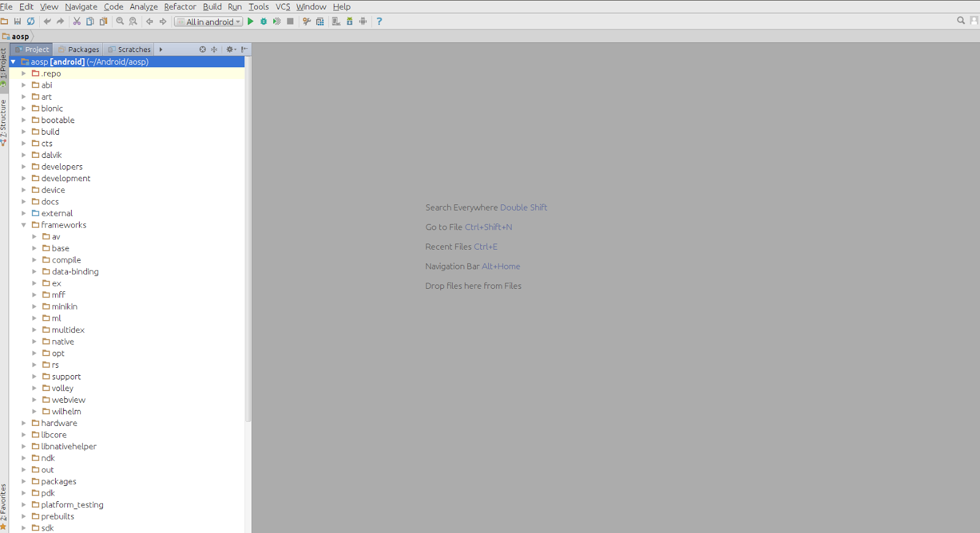The height and width of the screenshot is (533, 980).
Task: Click the Cut scissors icon
Action: 77,21
